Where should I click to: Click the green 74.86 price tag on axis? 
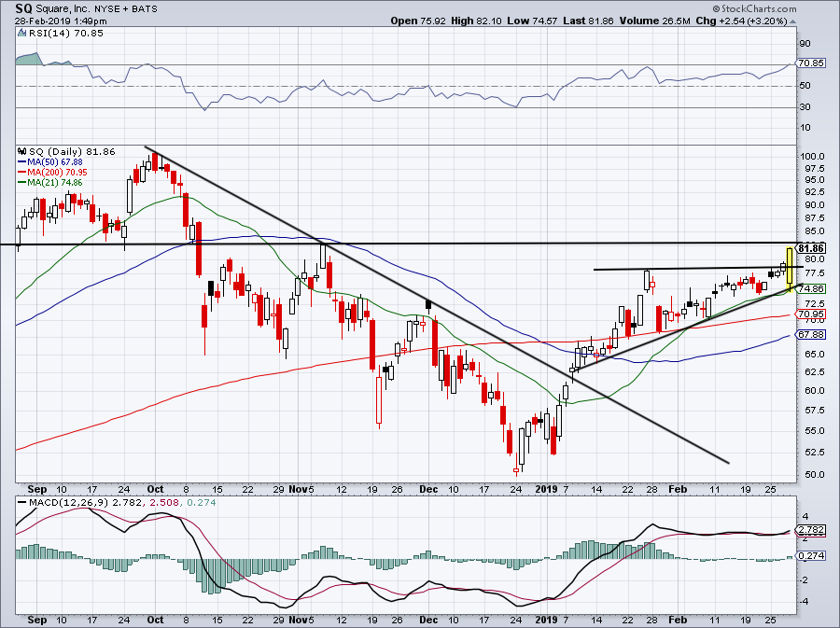(811, 288)
